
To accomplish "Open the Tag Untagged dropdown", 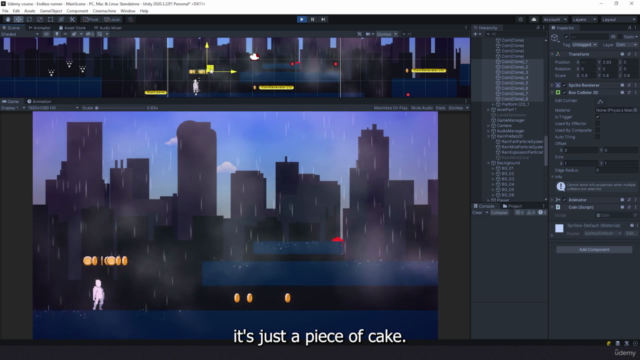I will (x=585, y=44).
